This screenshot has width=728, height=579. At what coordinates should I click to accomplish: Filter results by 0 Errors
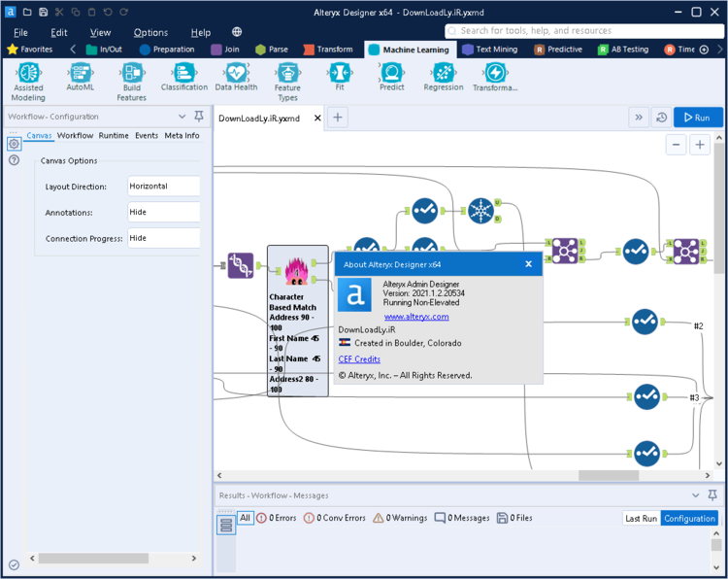click(277, 518)
